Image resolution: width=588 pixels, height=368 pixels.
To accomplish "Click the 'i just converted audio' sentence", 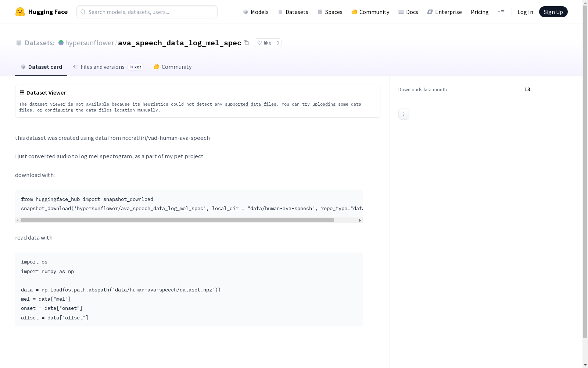I will (109, 156).
